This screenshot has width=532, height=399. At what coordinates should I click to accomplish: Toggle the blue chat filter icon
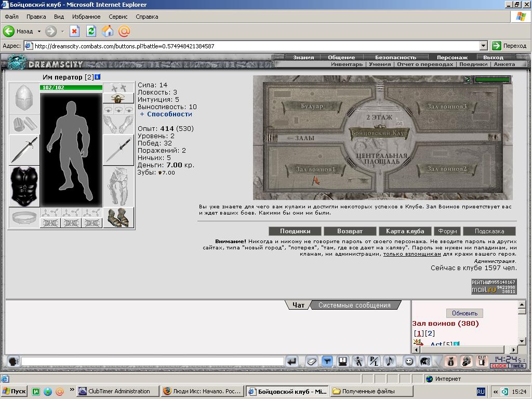327,362
